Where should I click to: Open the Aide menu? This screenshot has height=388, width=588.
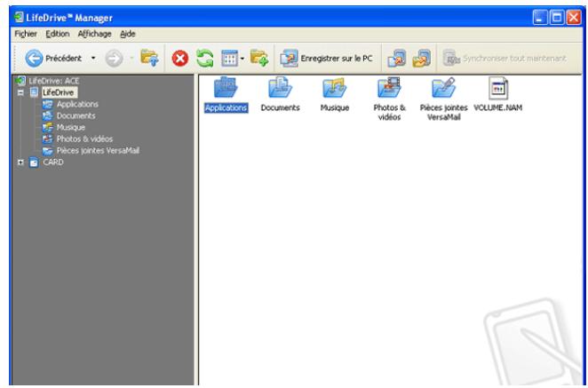(128, 34)
